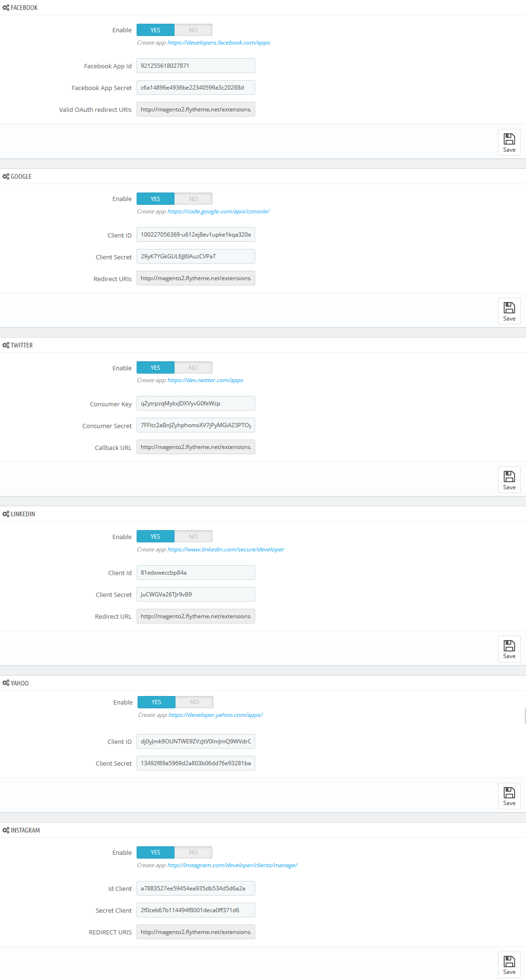
Task: Edit the Google Client ID field
Action: tap(196, 235)
